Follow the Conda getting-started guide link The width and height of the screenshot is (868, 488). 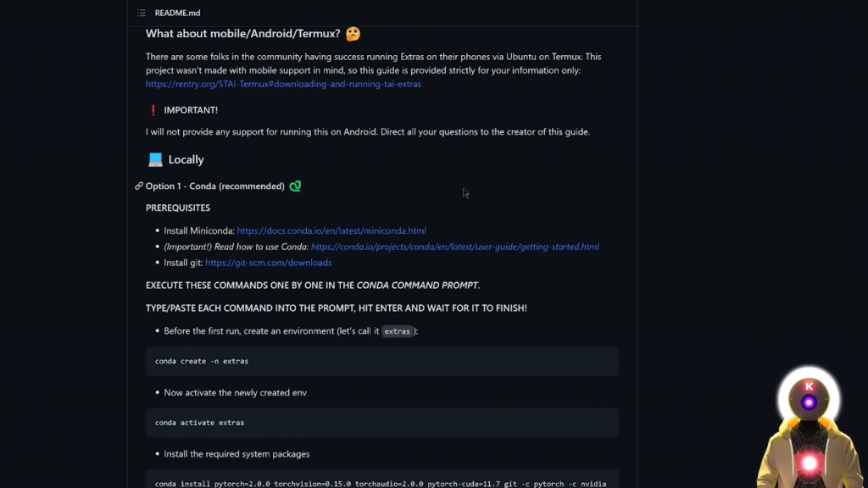(x=455, y=247)
